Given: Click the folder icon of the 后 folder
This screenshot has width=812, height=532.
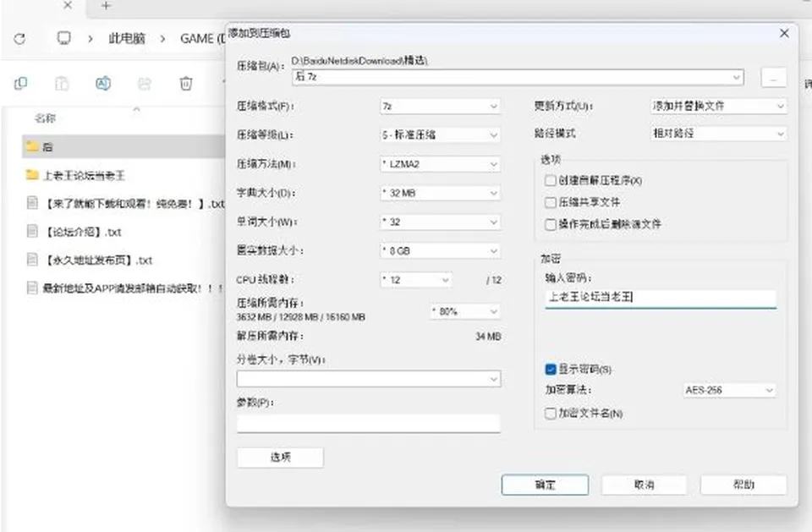Looking at the screenshot, I should [x=32, y=146].
